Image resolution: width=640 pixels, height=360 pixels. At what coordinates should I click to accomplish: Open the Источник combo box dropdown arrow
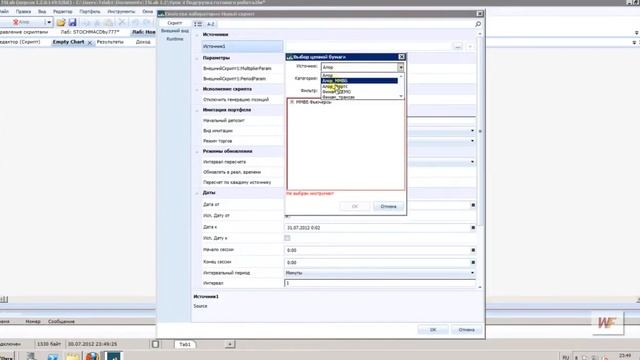(400, 67)
